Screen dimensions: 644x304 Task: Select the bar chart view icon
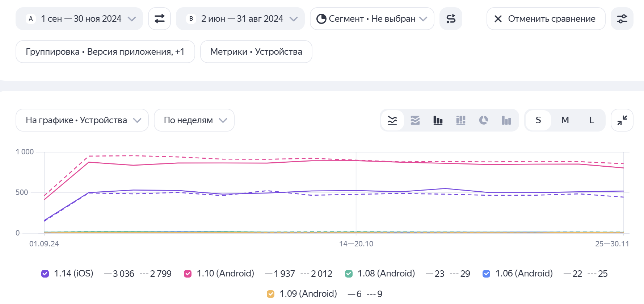438,120
